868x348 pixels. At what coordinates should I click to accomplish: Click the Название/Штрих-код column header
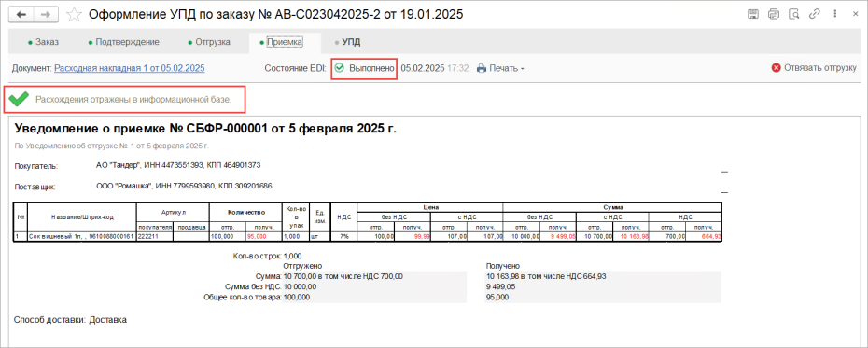coord(82,217)
